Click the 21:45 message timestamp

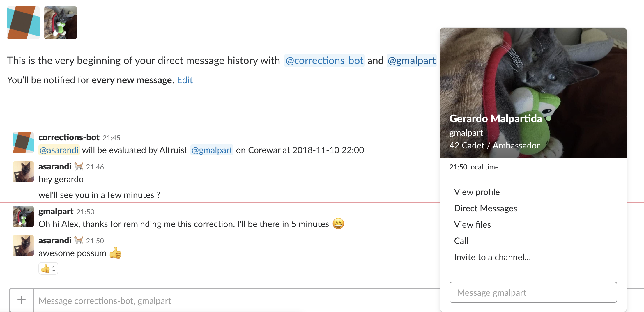pos(112,138)
